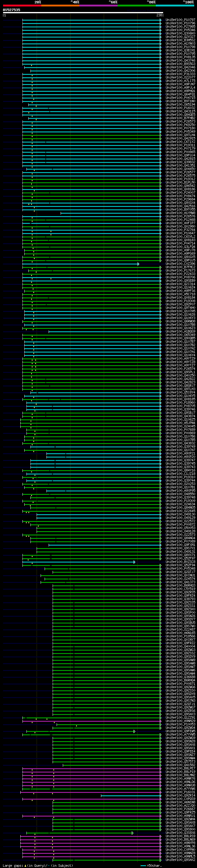This screenshot has width=197, height=868.
Task: Click hit label UniRef100_B8LMN2
Action: [x=180, y=775]
